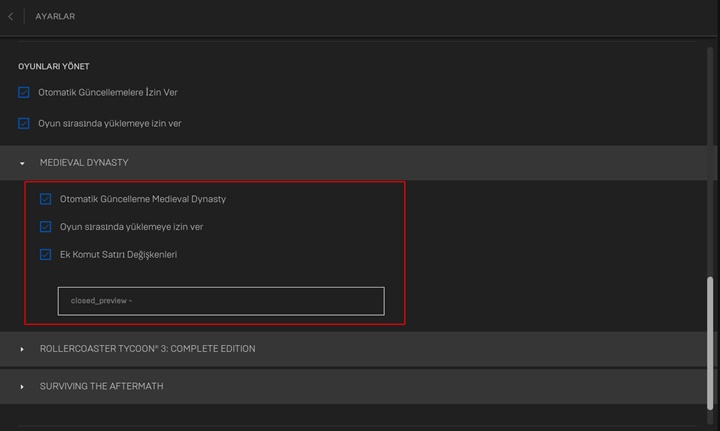
Task: Click the scrollbar track above the thumb
Action: coord(712,150)
